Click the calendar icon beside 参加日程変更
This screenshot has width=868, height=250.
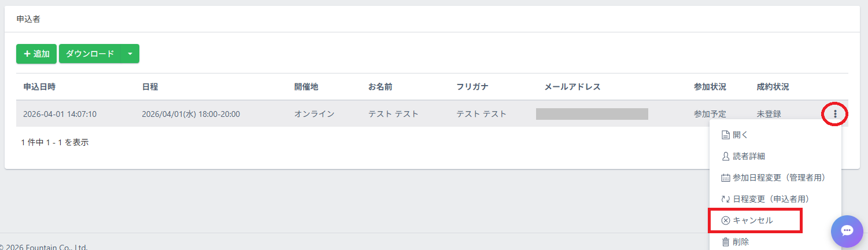[726, 178]
